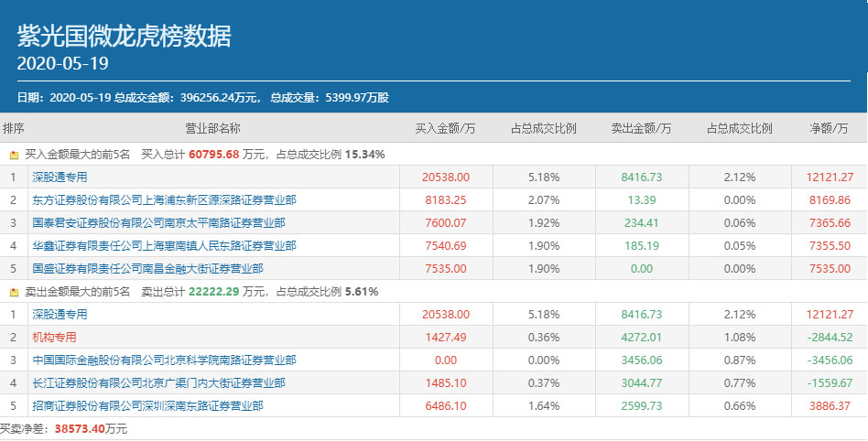Click the 排序 column header
Image resolution: width=868 pixels, height=441 pixels.
click(x=14, y=129)
